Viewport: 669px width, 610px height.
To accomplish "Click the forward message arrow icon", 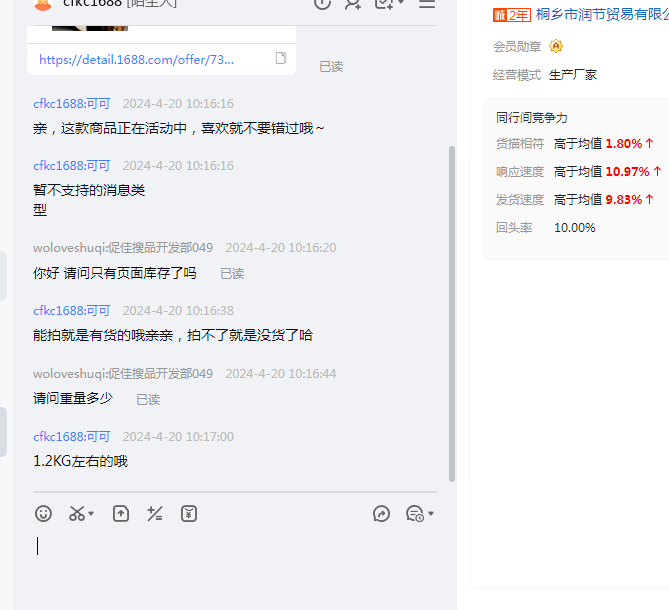I will (381, 514).
